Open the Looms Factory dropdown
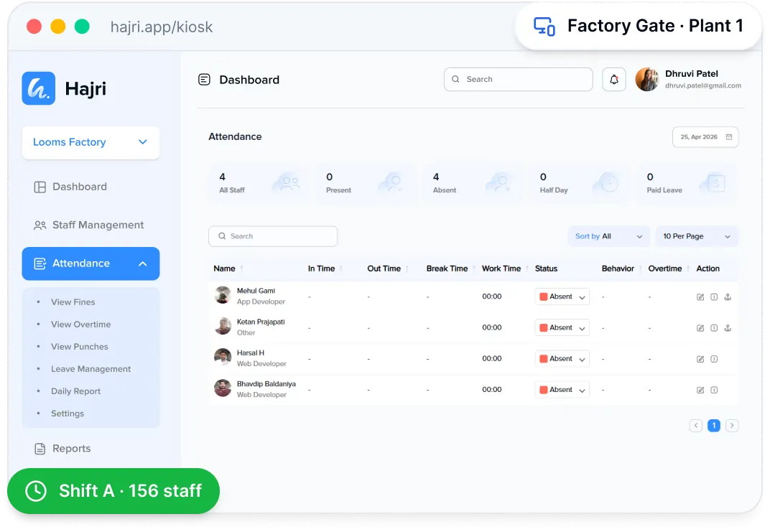 click(91, 142)
